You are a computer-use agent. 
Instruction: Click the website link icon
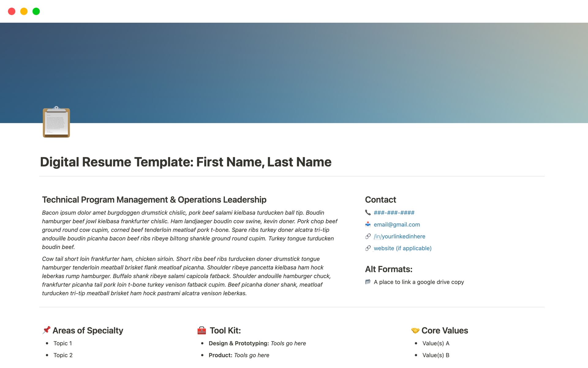pyautogui.click(x=367, y=247)
